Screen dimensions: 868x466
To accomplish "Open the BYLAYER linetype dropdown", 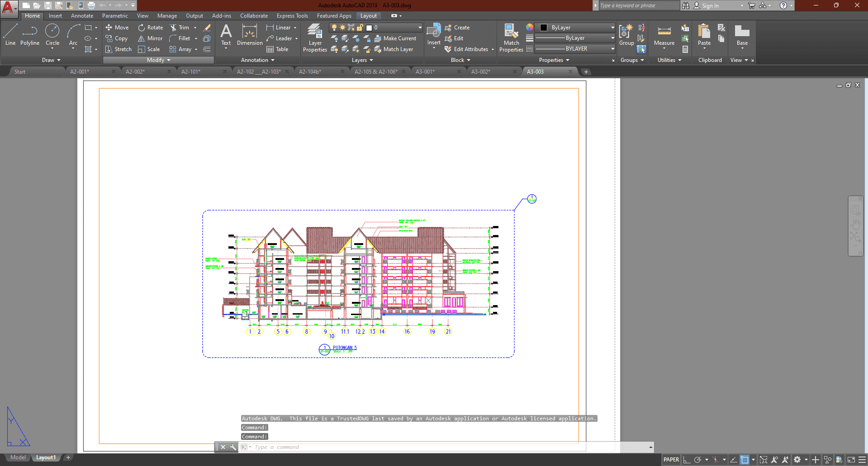I will pos(575,49).
